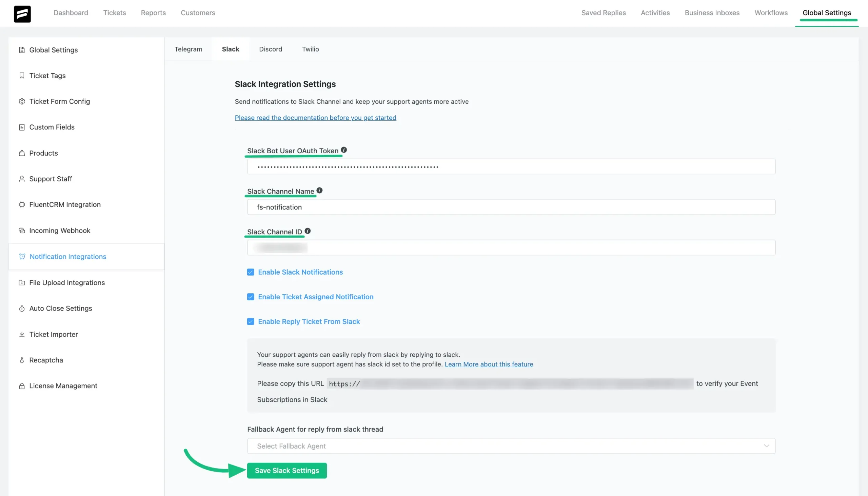
Task: Open Reports in top navigation
Action: 153,13
